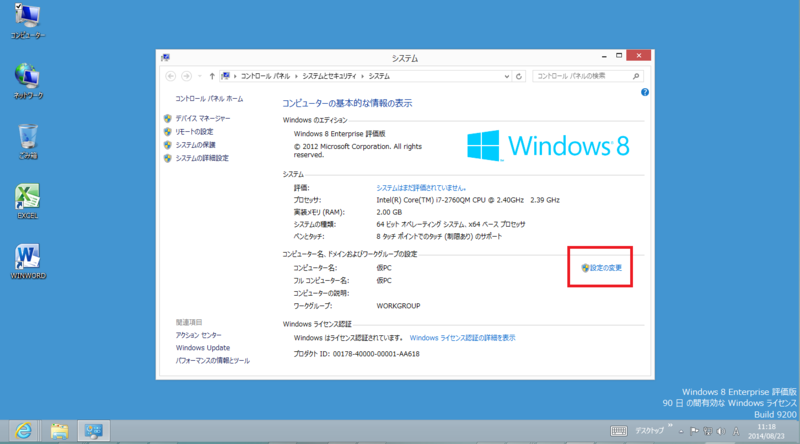Launch the EXCEL desktop shortcut
The width and height of the screenshot is (800, 444).
pos(28,201)
